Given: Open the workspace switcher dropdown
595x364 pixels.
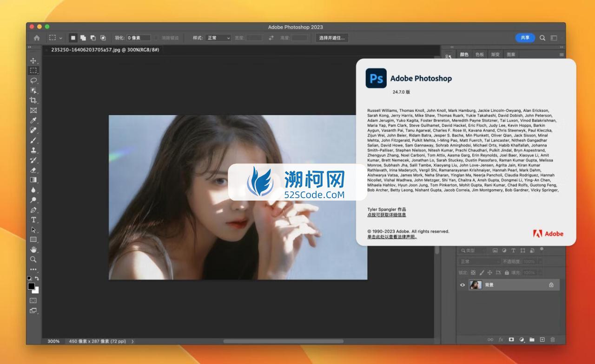Looking at the screenshot, I should pyautogui.click(x=554, y=38).
